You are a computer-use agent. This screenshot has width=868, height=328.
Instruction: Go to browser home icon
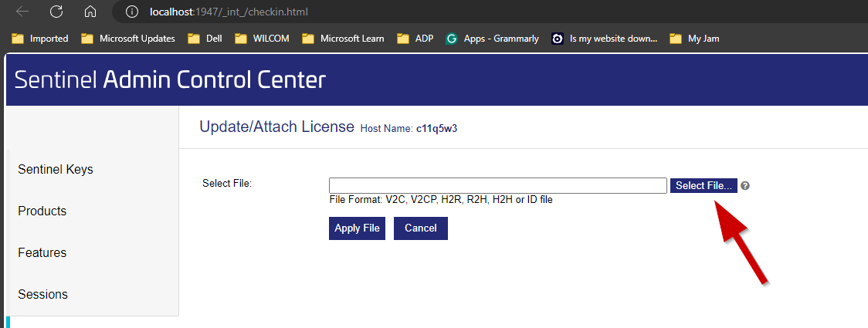(x=90, y=12)
